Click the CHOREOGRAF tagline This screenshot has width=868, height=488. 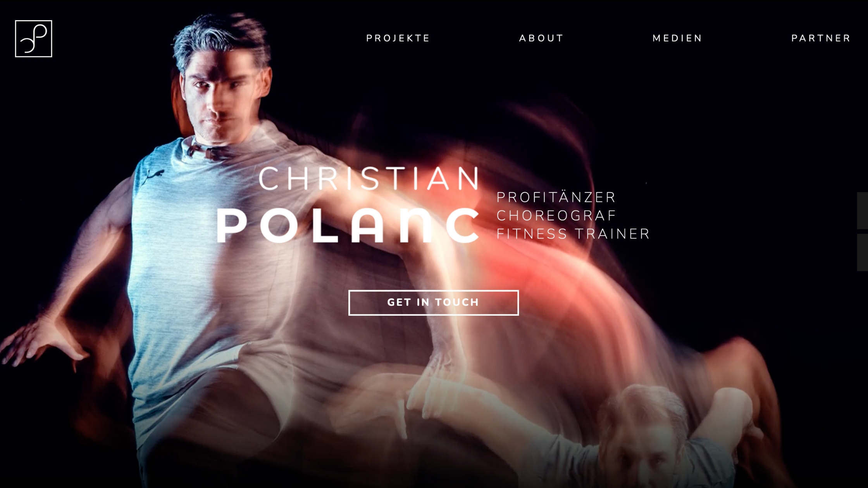(556, 216)
